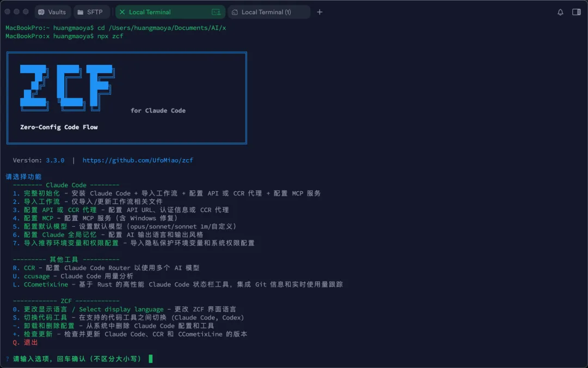Click menu line '0. 更改显示语言 / Select display language'

pyautogui.click(x=125, y=310)
